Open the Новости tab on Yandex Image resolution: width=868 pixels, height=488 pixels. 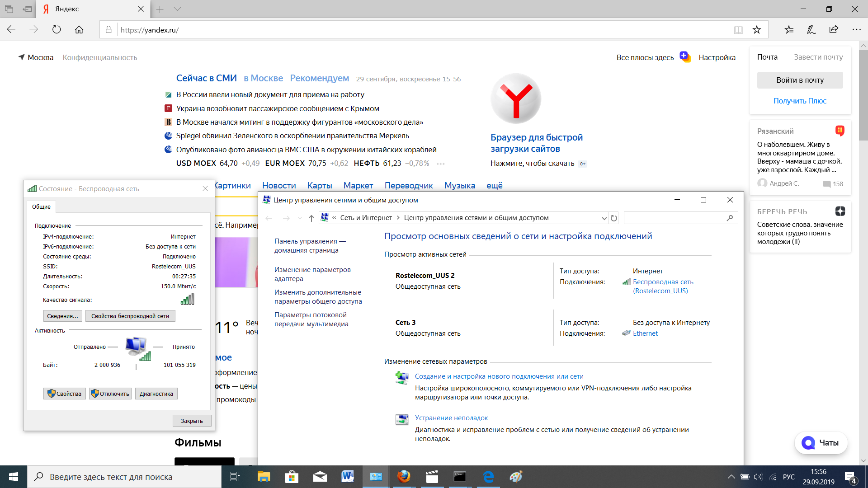(x=279, y=185)
